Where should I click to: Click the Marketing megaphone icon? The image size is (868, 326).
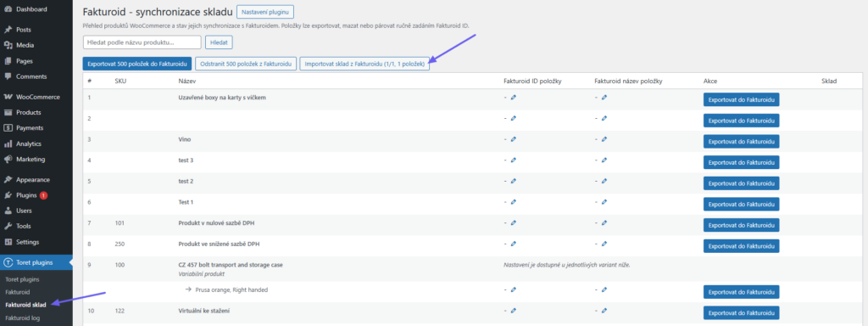[x=8, y=159]
